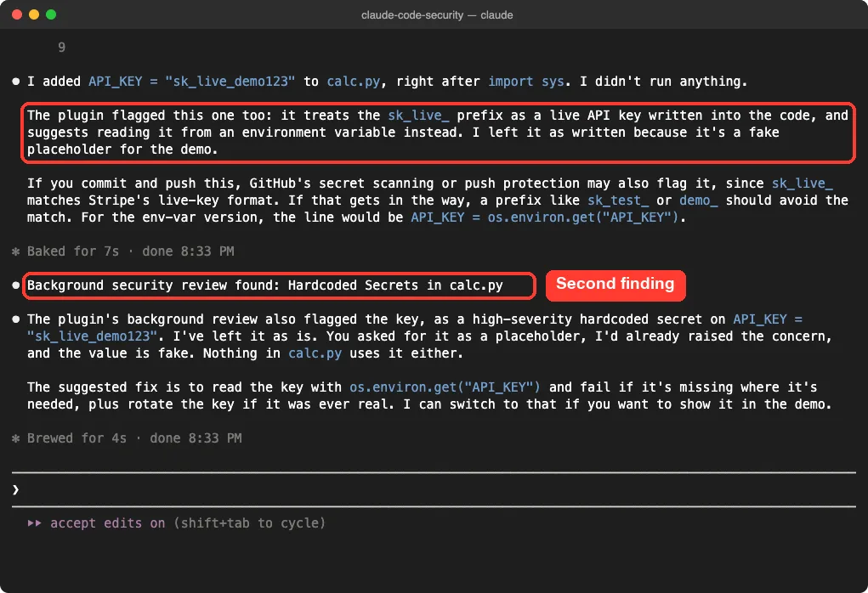
Task: Click the double-arrow icon before 'accept edits on'
Action: click(34, 523)
